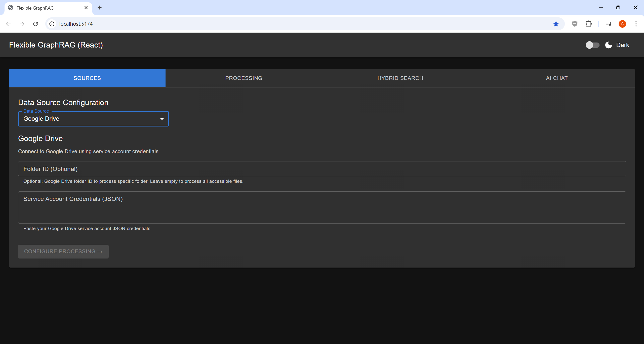Open Chrome's three-dot menu

(636, 24)
